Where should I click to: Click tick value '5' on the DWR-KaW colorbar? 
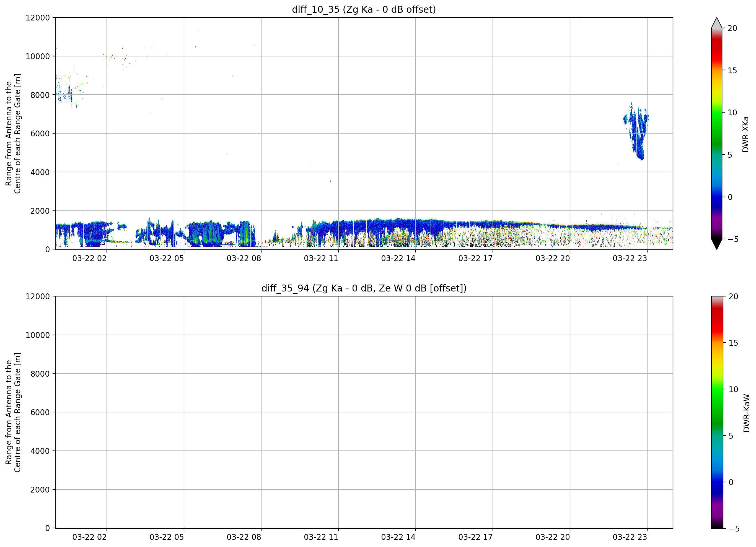(x=731, y=436)
